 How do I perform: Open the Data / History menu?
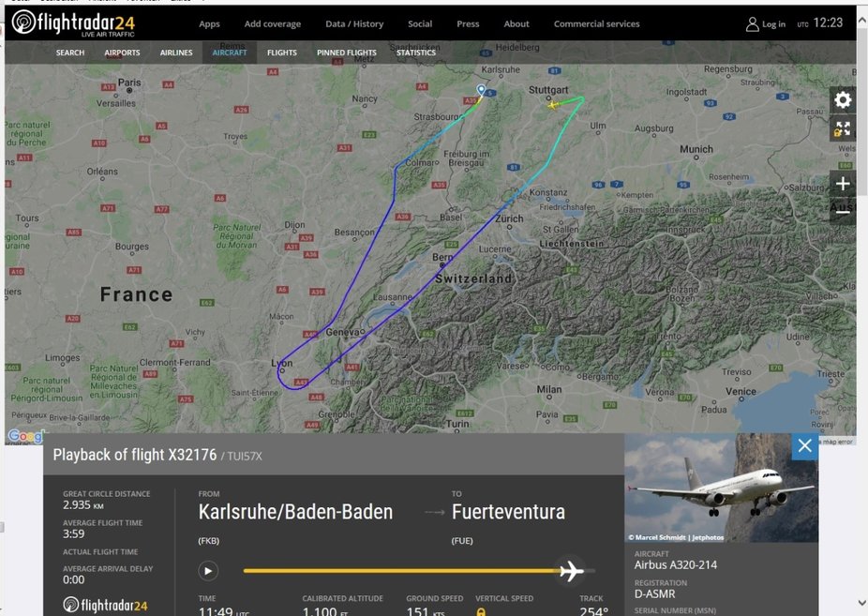(x=354, y=23)
